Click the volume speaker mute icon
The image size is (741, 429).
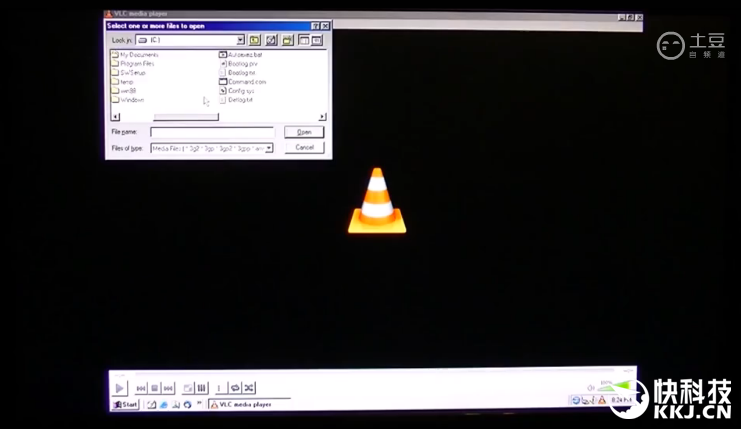pyautogui.click(x=591, y=388)
